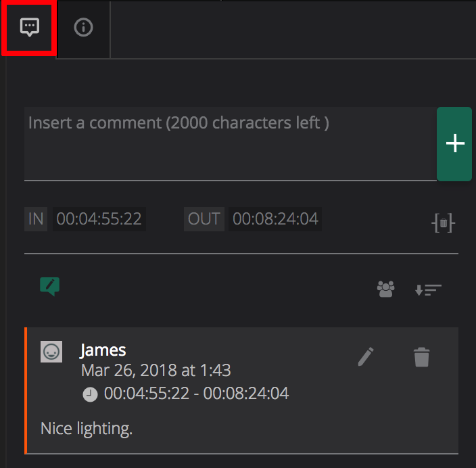476x468 pixels.
Task: Open the comments tab icon
Action: [x=29, y=28]
